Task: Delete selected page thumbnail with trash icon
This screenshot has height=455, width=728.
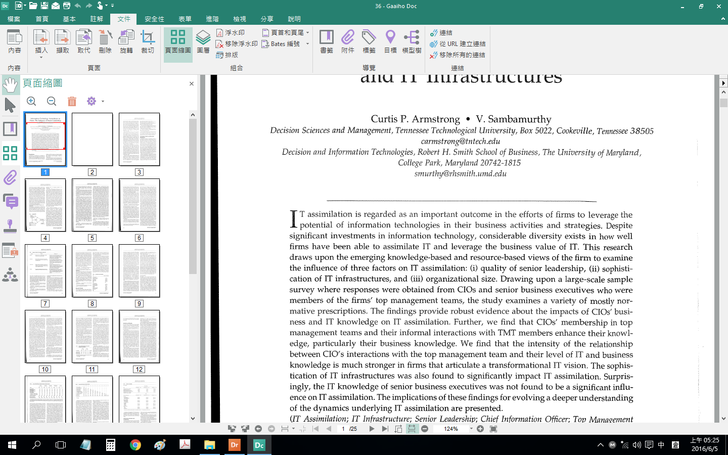Action: coord(72,101)
